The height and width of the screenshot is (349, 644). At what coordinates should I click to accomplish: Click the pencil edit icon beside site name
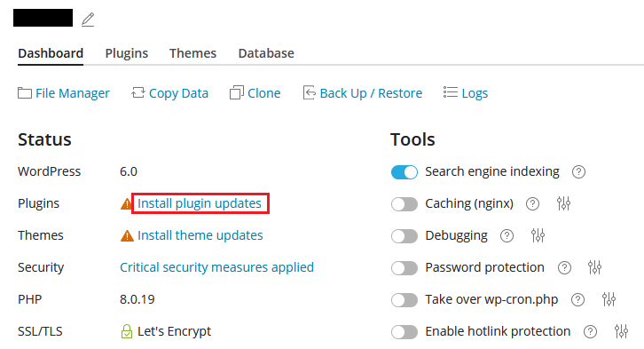click(88, 20)
